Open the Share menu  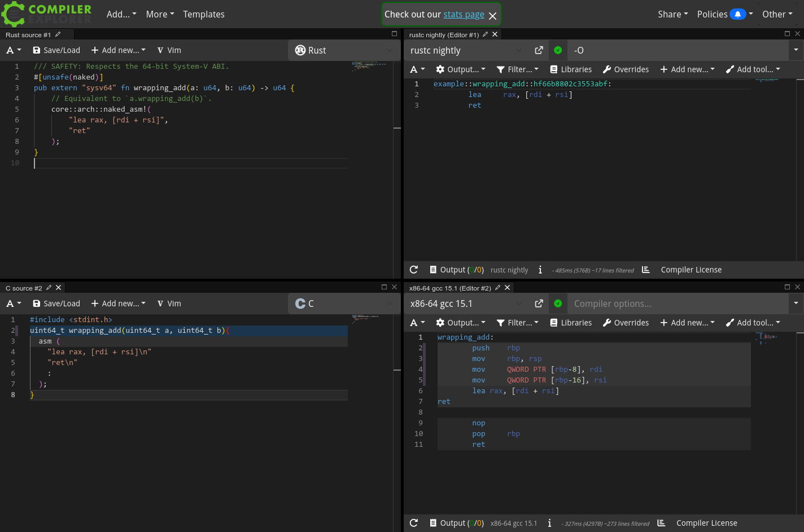click(x=673, y=14)
